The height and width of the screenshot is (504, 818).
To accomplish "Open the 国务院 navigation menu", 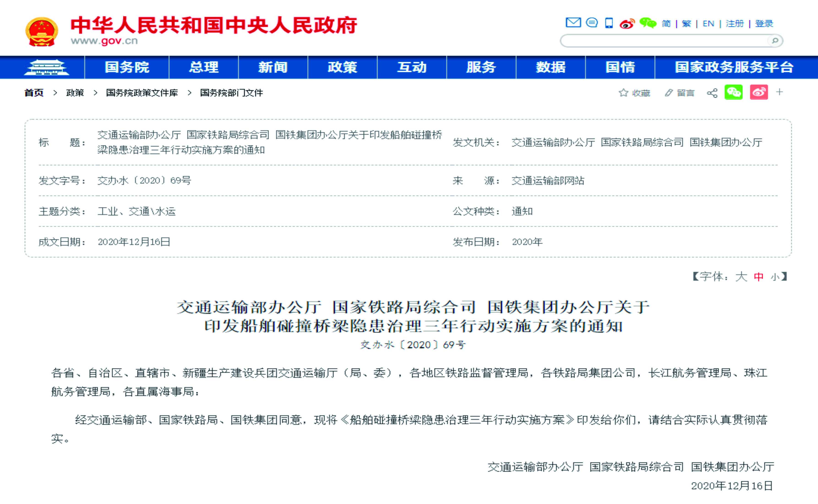I will click(x=127, y=67).
